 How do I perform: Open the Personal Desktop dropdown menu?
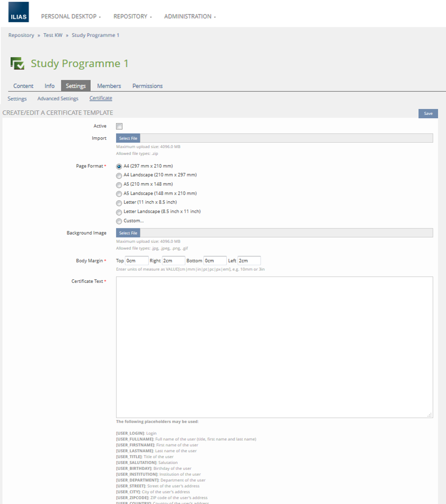coord(71,17)
